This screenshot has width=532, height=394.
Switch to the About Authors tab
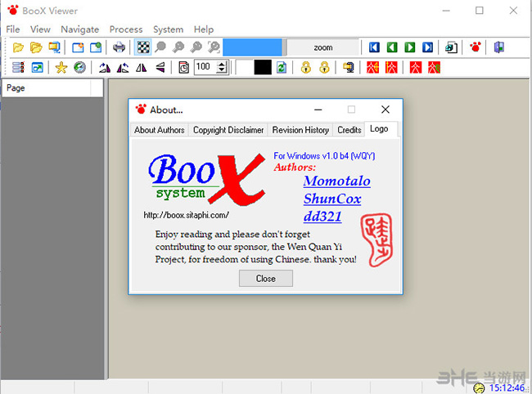159,130
